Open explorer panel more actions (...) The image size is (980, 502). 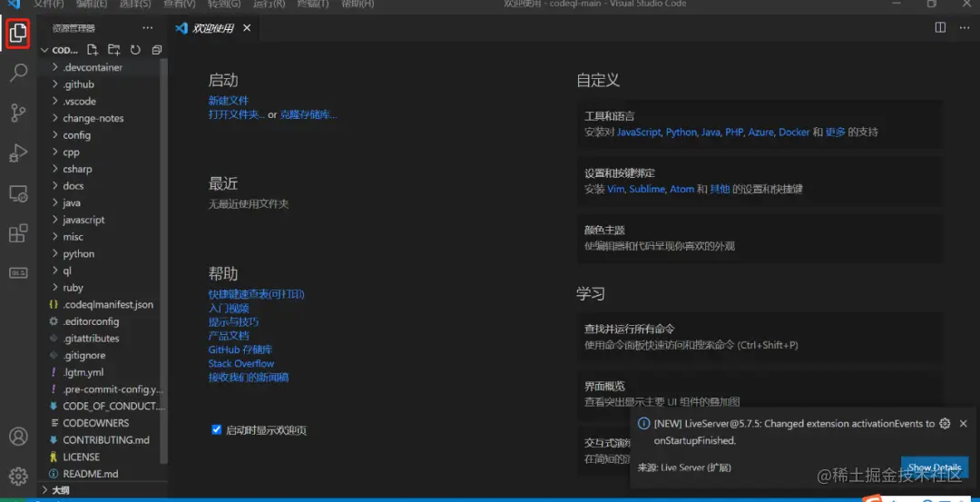coord(148,28)
